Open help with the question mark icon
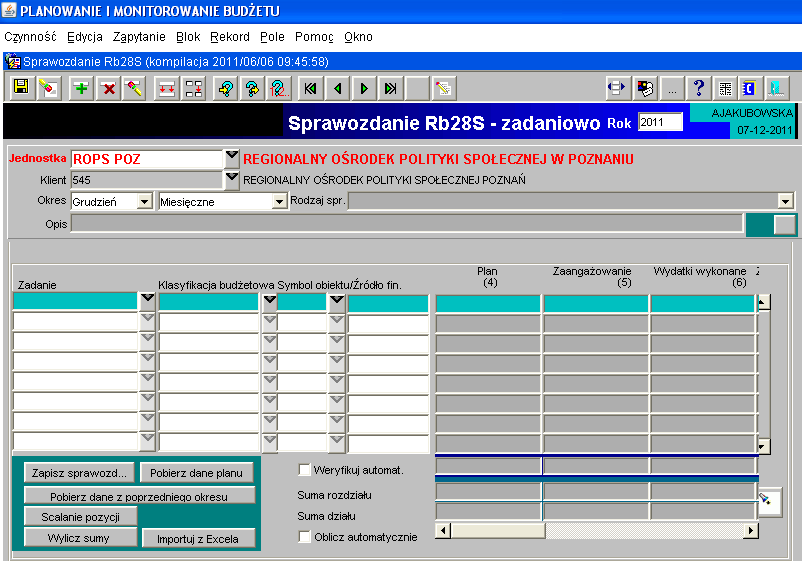The width and height of the screenshot is (802, 561). click(699, 88)
